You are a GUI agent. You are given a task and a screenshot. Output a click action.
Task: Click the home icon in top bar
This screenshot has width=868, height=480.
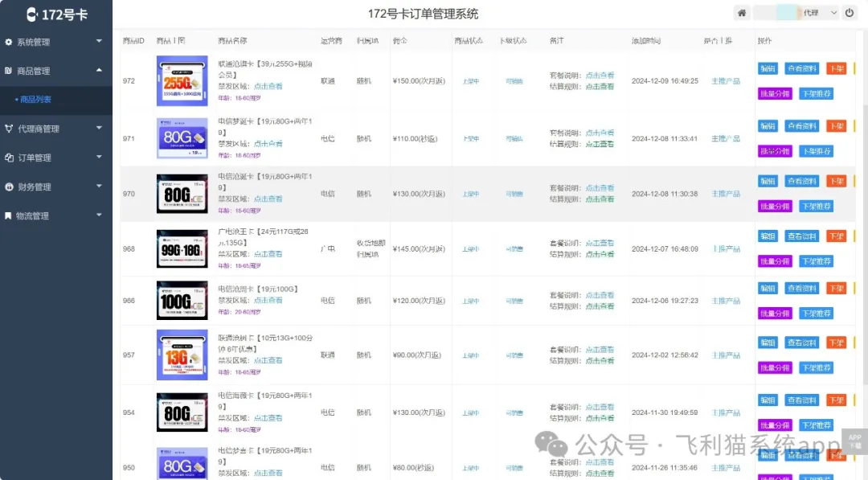742,13
